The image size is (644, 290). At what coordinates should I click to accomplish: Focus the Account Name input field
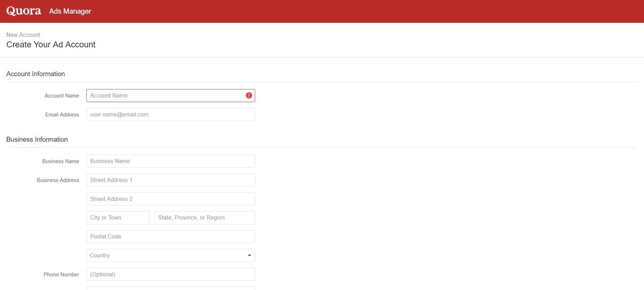pyautogui.click(x=171, y=95)
